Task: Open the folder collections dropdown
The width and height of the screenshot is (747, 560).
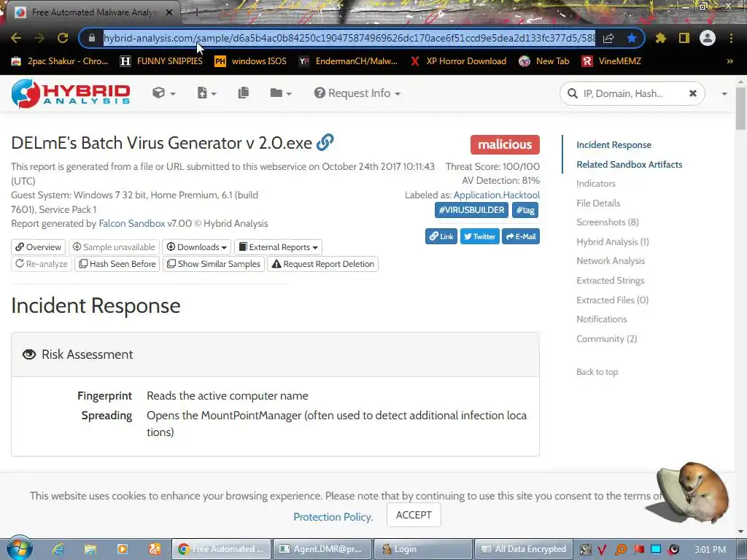Action: click(x=281, y=93)
